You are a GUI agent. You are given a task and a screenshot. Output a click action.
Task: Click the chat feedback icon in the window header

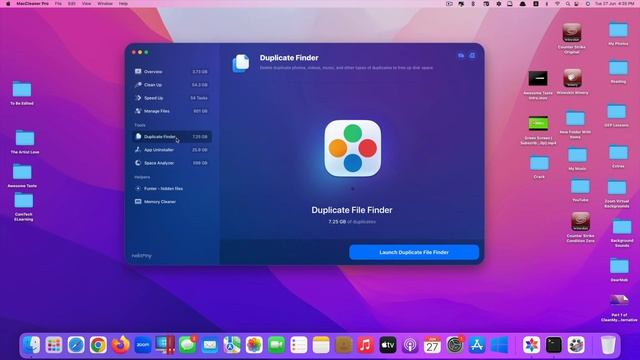point(461,56)
